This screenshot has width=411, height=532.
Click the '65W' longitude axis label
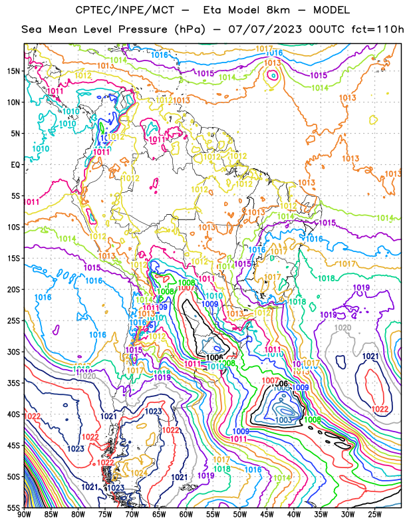159,515
